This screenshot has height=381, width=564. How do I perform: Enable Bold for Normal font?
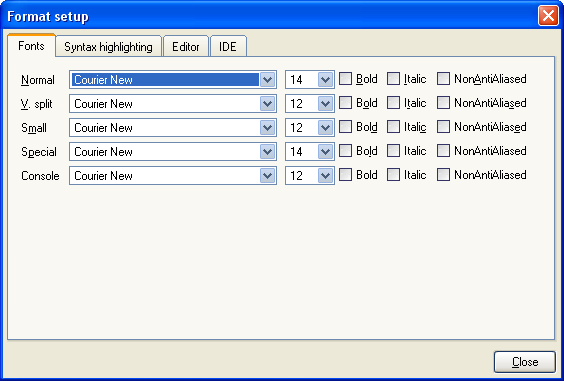tap(345, 78)
